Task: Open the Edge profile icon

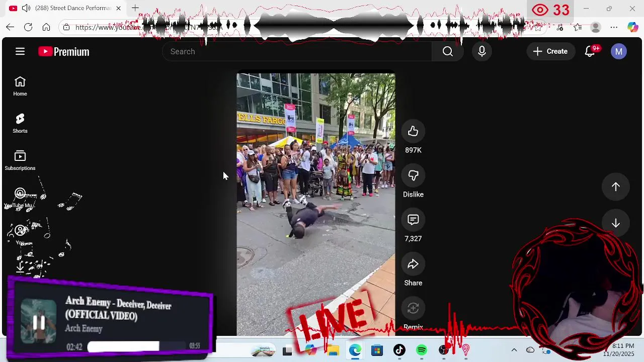Action: point(596,27)
